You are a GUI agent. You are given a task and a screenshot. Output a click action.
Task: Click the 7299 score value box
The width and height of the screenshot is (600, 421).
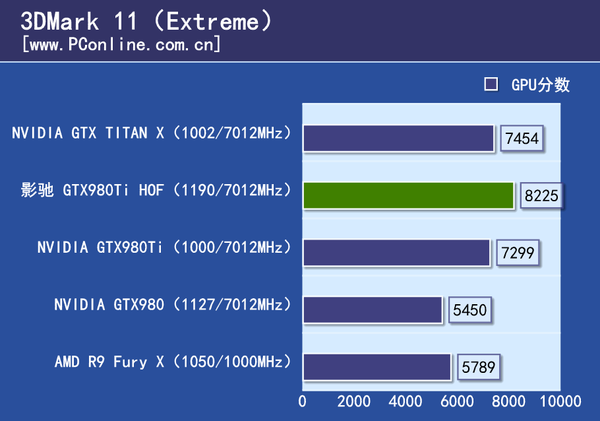(x=517, y=253)
